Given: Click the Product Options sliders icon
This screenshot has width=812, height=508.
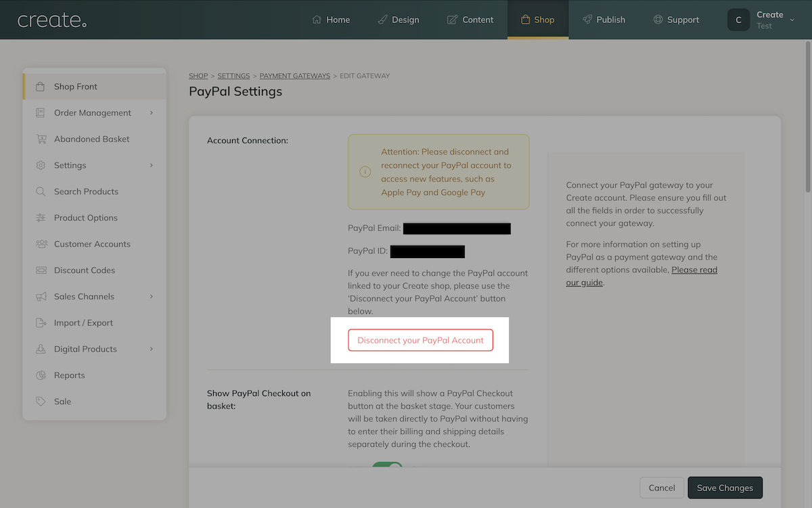Looking at the screenshot, I should tap(41, 217).
